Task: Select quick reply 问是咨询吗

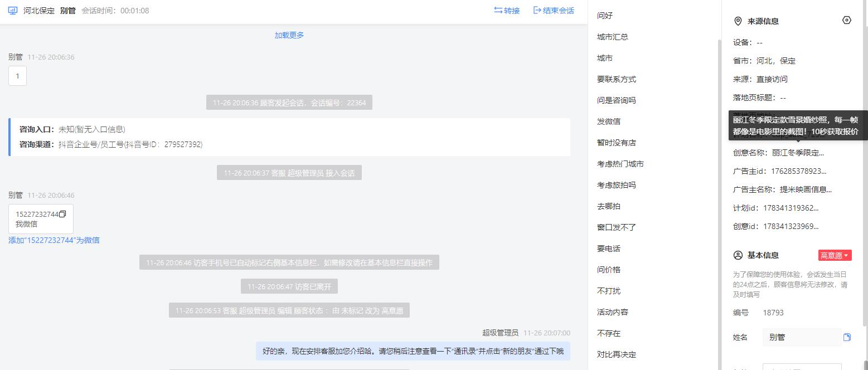Action: point(617,100)
